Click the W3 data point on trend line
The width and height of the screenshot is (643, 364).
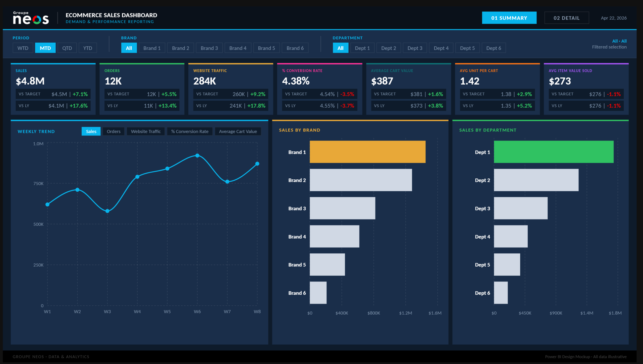(x=108, y=211)
